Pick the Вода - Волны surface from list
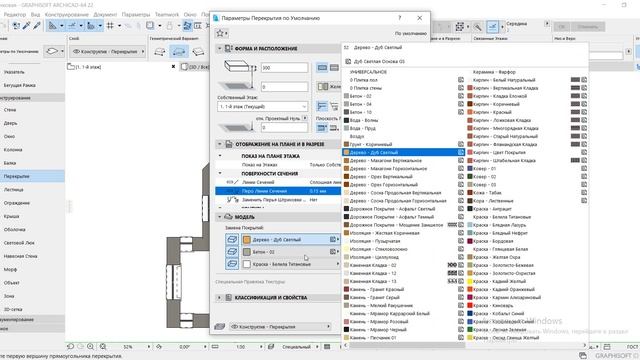 [x=404, y=120]
